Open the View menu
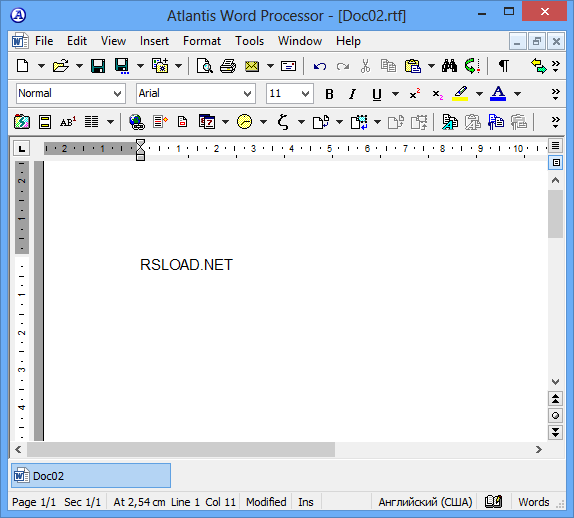The image size is (574, 518). click(113, 41)
